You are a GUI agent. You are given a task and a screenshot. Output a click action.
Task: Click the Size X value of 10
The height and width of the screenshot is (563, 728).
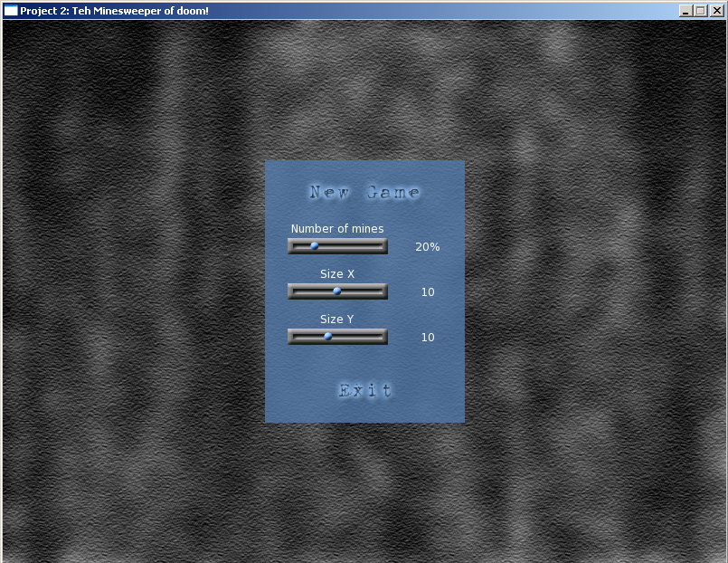428,291
